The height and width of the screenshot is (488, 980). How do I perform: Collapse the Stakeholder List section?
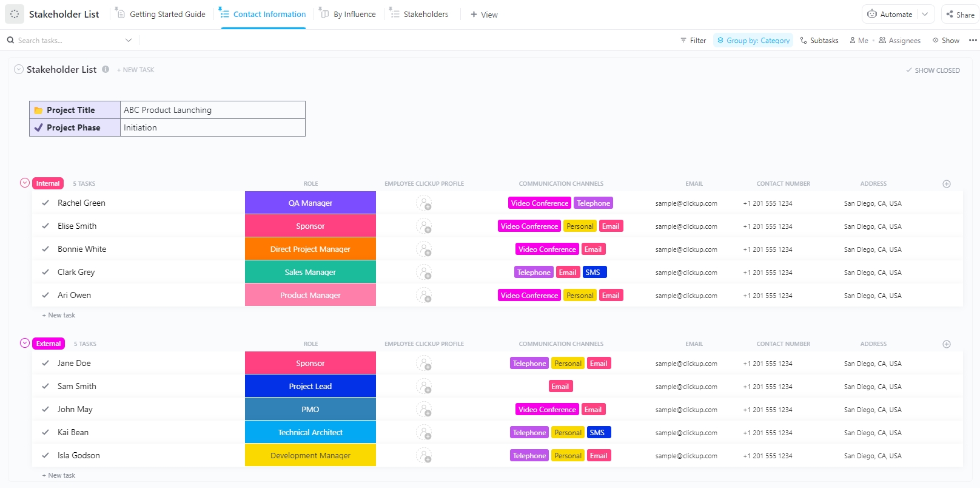19,69
